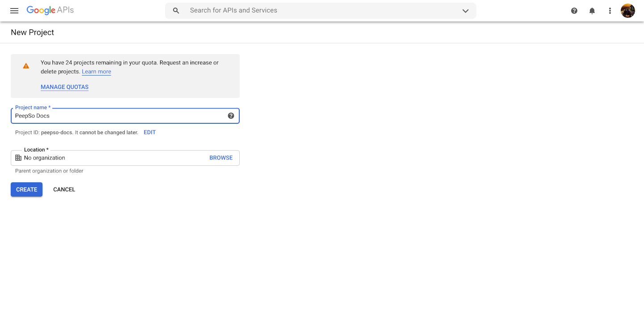Open the Manage Quotas link
644x315 pixels.
[65, 87]
